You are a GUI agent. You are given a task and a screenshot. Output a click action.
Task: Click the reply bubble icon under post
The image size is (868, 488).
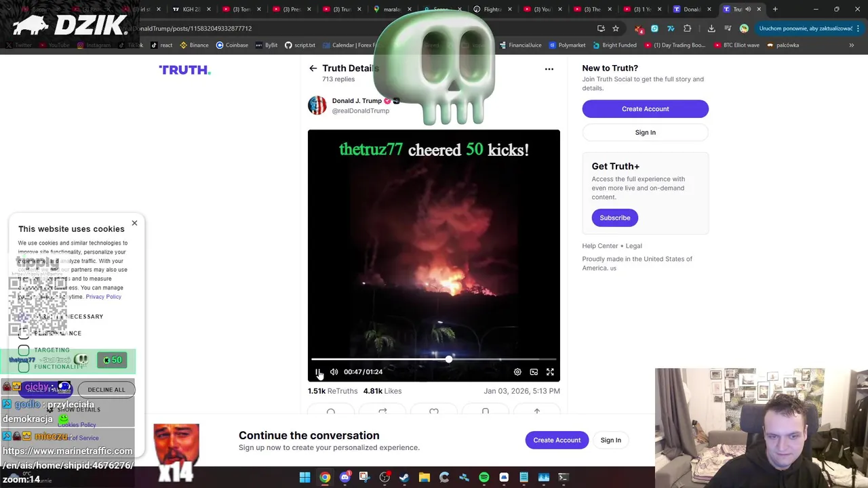(331, 411)
